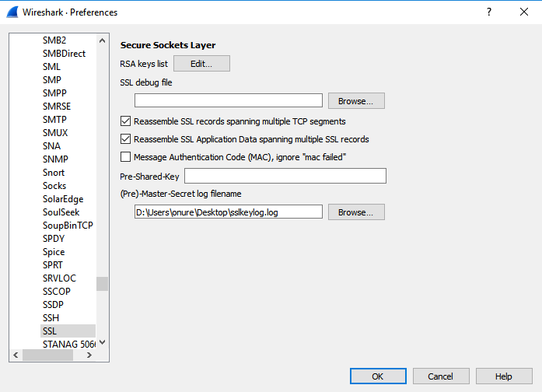
Task: Click the sslkeylog.log path field
Action: [x=229, y=212]
